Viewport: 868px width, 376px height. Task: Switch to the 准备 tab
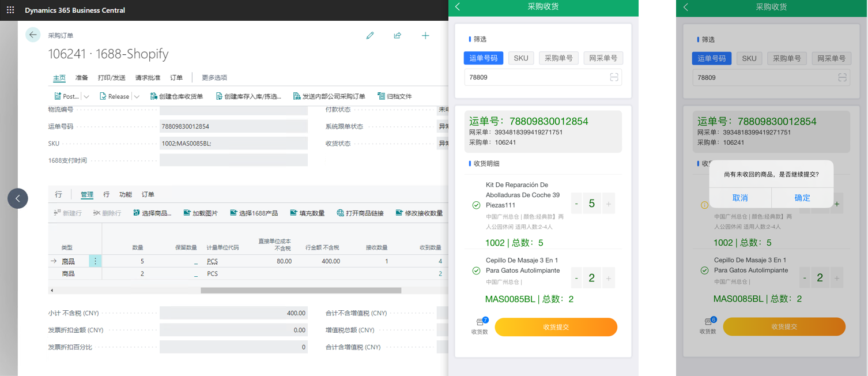[x=81, y=78]
